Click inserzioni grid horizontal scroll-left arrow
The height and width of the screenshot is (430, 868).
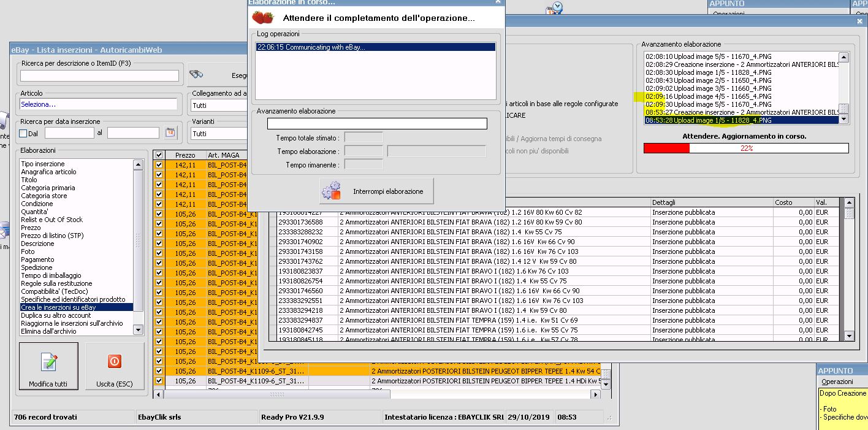(159, 394)
